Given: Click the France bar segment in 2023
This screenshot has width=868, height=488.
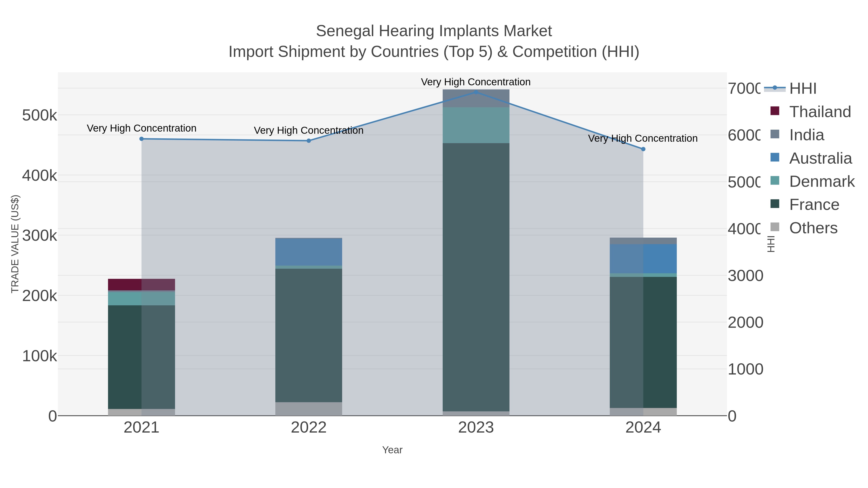Looking at the screenshot, I should click(x=476, y=277).
